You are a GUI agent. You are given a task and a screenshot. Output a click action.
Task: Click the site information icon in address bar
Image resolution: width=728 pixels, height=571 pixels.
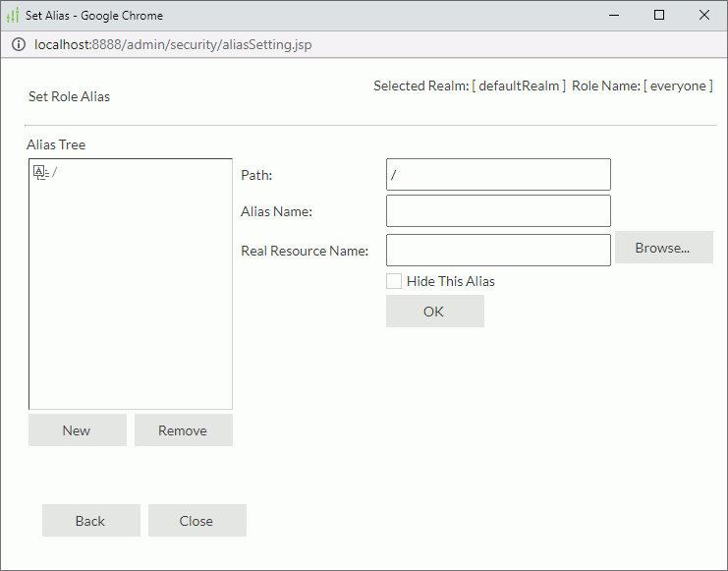point(19,44)
